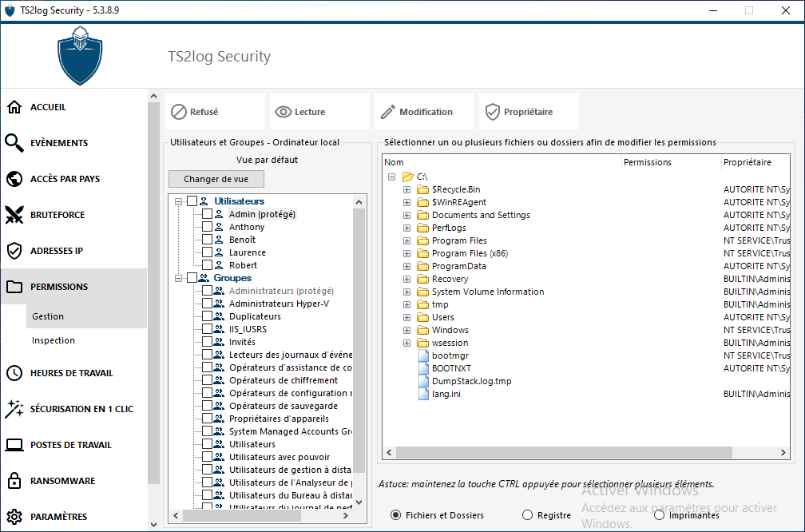The image size is (805, 532).
Task: Go to BRUTEFORCE in the sidebar
Action: click(x=74, y=215)
